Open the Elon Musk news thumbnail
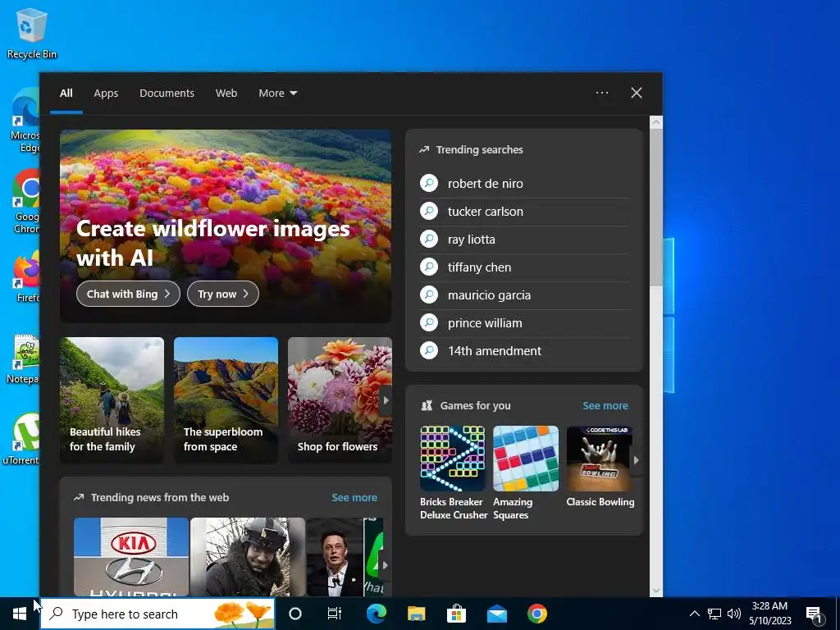Screen dimensions: 840x630 click(x=335, y=557)
